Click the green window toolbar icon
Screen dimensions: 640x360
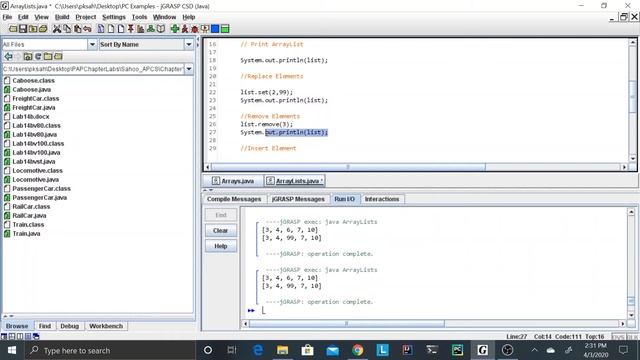225,29
